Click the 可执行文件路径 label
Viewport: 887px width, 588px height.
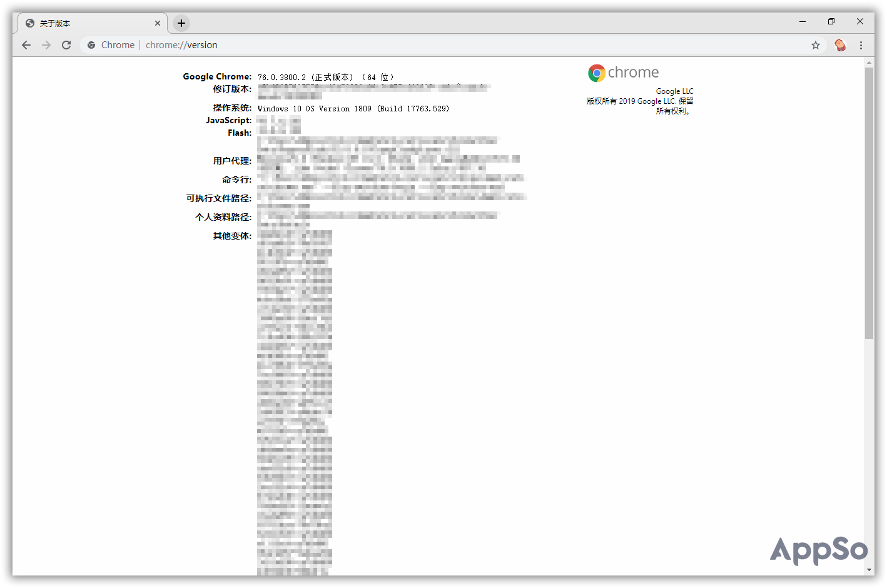[219, 198]
